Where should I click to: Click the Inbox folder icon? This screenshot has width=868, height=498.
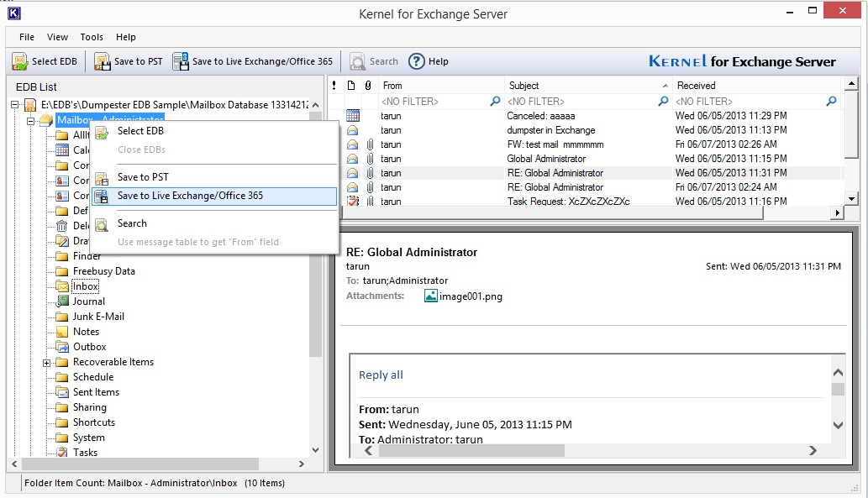click(x=62, y=286)
